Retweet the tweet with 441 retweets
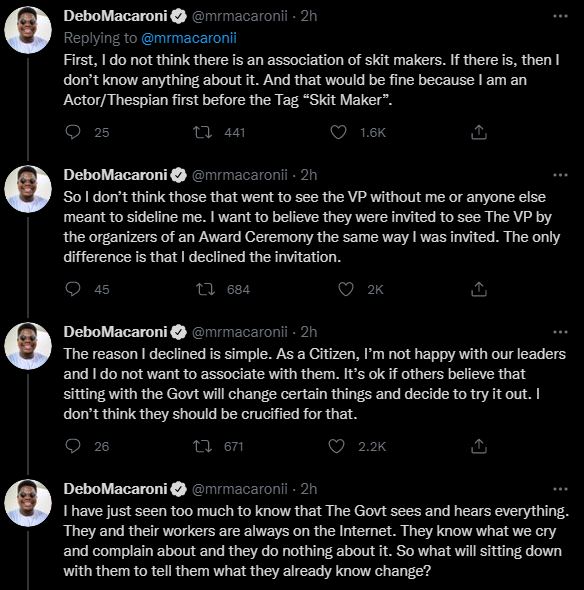The image size is (584, 590). click(x=202, y=132)
